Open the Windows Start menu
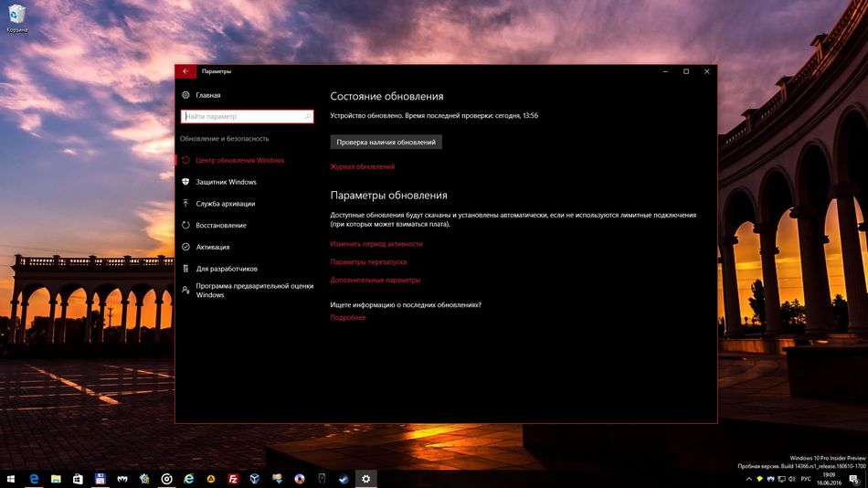The height and width of the screenshot is (488, 868). [x=11, y=479]
